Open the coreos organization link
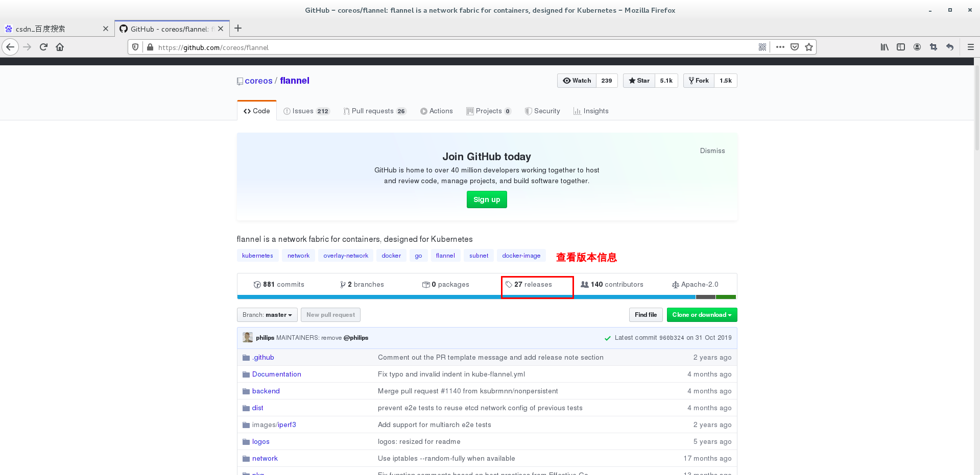Image resolution: width=980 pixels, height=475 pixels. (x=258, y=81)
